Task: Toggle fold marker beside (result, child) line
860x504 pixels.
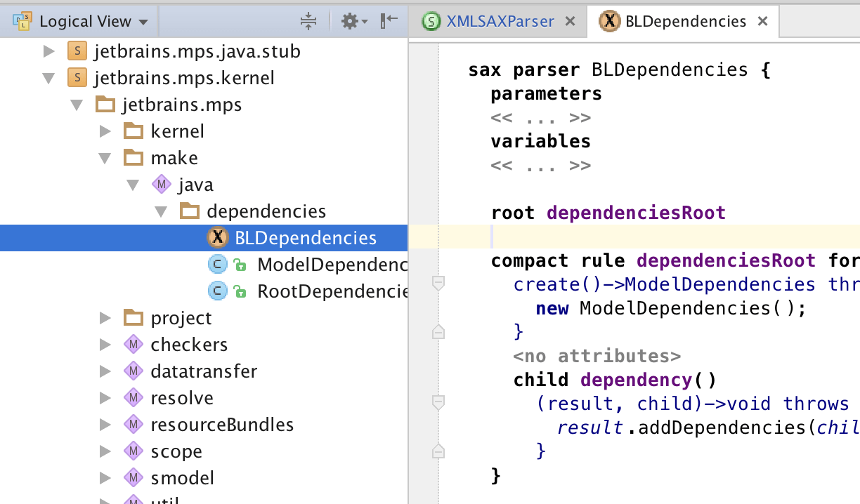Action: [438, 403]
